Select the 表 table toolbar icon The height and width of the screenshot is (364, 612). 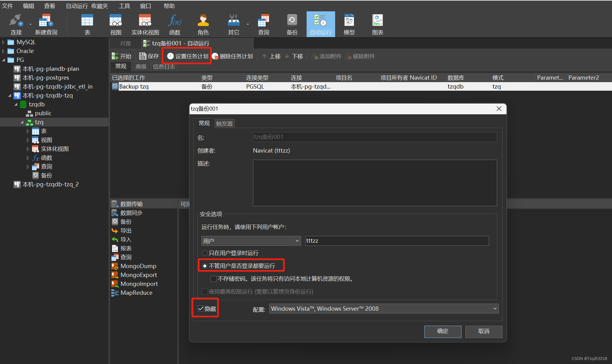click(87, 25)
